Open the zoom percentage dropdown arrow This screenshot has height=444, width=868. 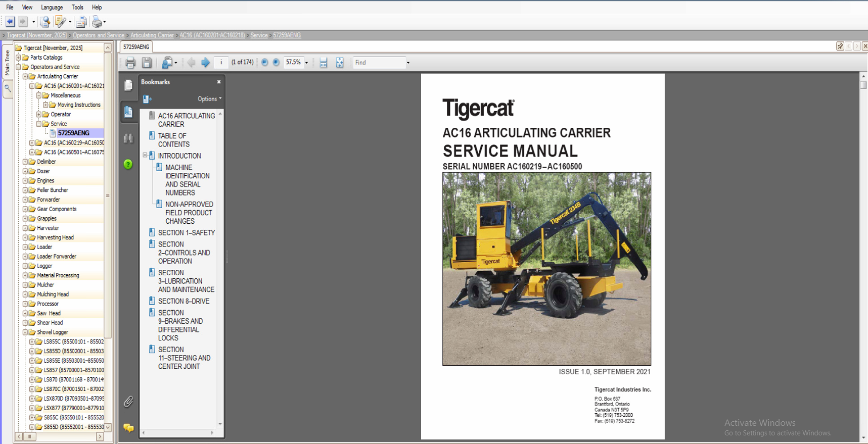306,63
